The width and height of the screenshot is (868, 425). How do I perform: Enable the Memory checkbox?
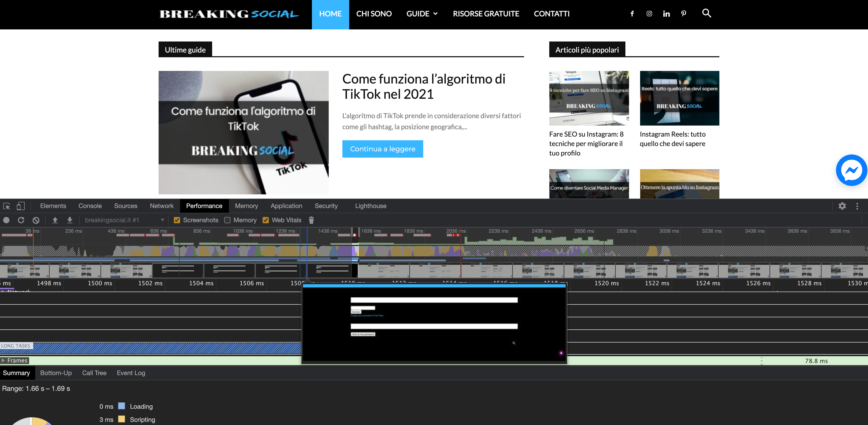click(x=227, y=220)
